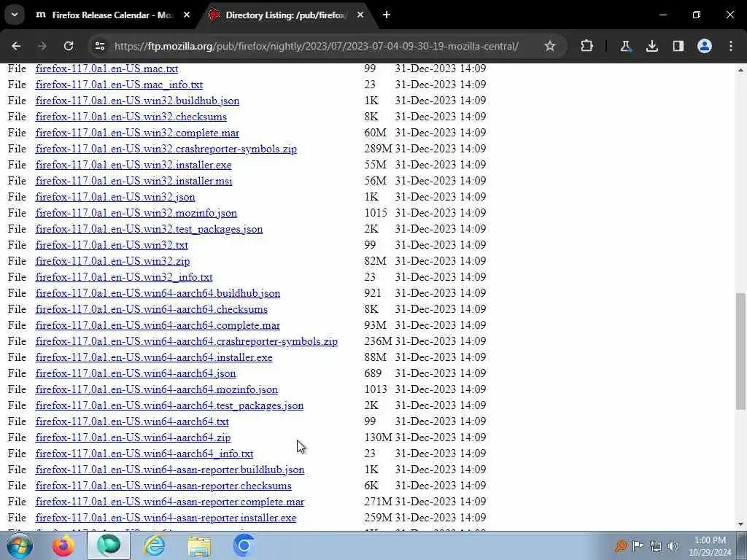Open win64-aarch64.checksums link
Viewport: 747px width, 560px height.
point(152,309)
